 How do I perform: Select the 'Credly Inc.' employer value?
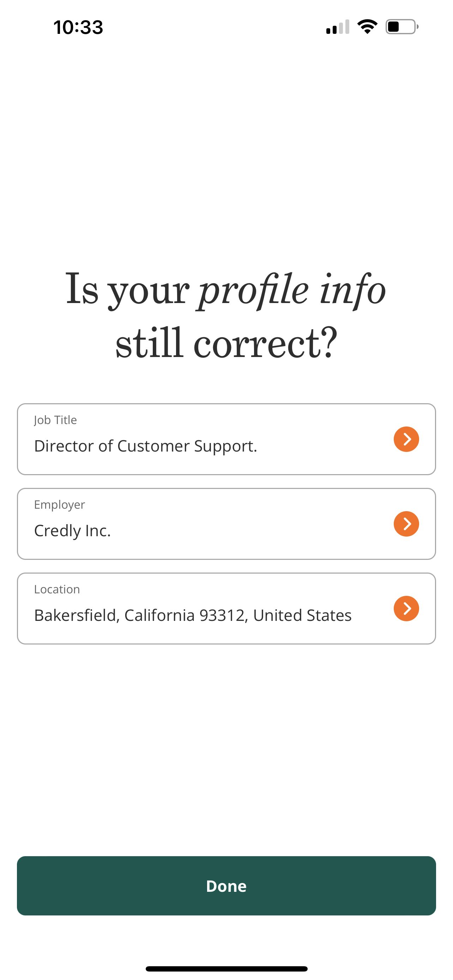tap(72, 531)
